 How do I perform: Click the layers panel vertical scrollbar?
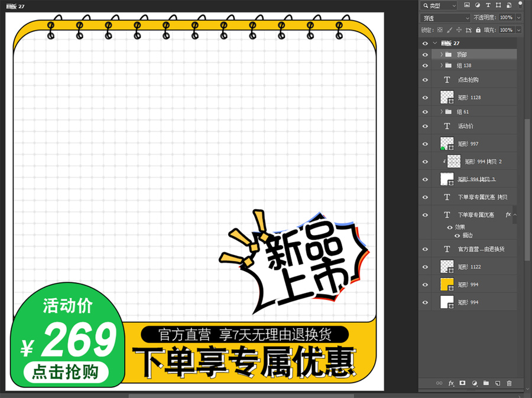tap(527, 190)
